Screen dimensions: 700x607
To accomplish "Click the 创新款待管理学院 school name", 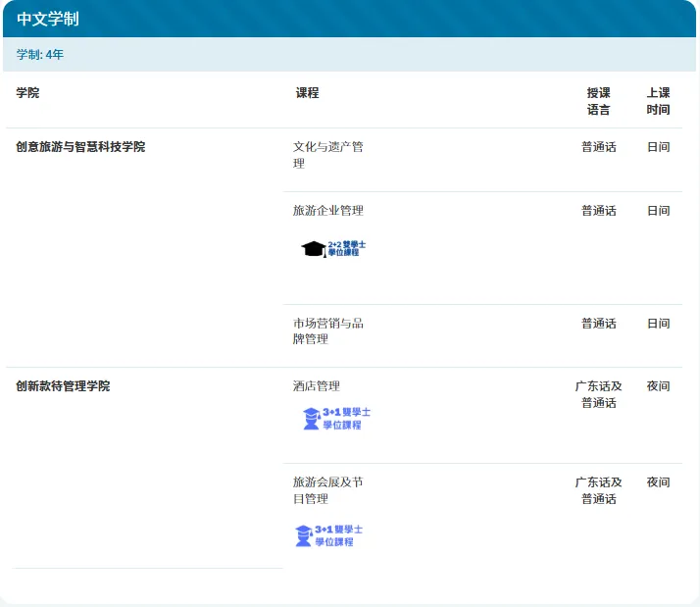I will 63,386.
